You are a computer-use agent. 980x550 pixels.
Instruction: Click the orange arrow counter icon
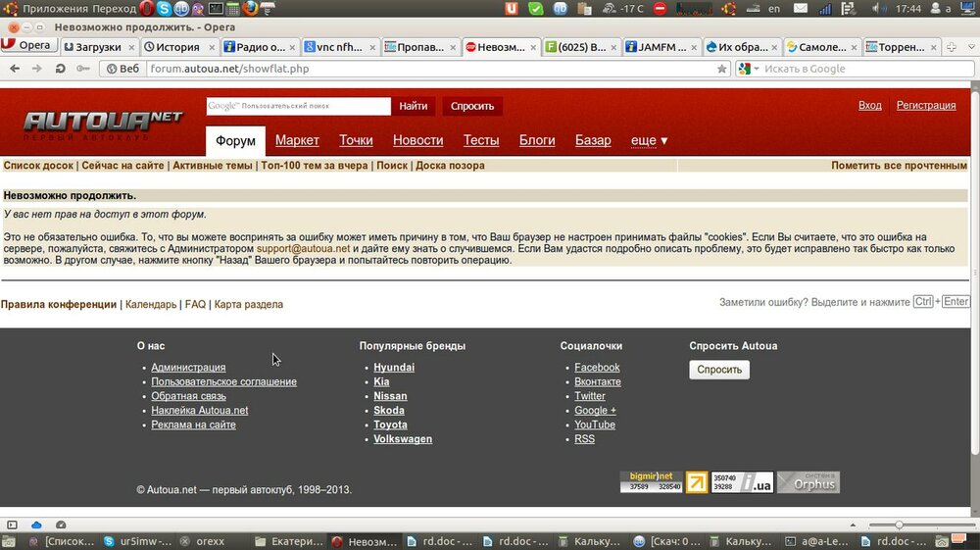tap(696, 482)
